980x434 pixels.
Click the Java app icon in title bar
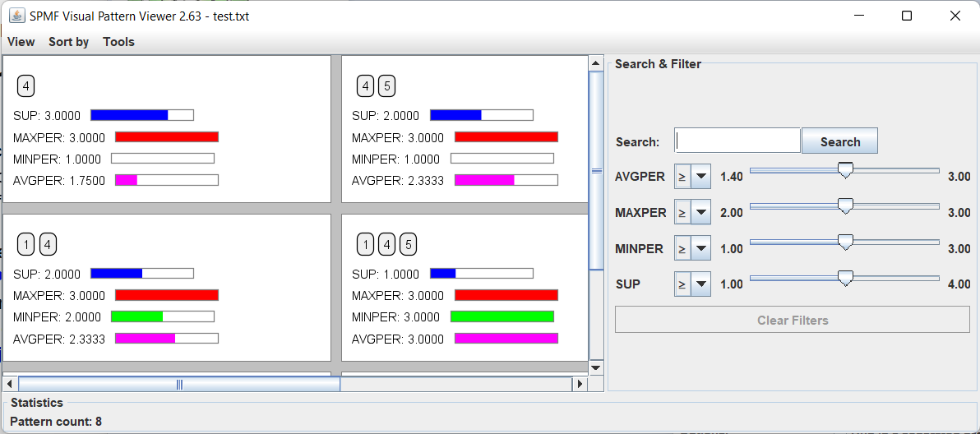point(16,16)
